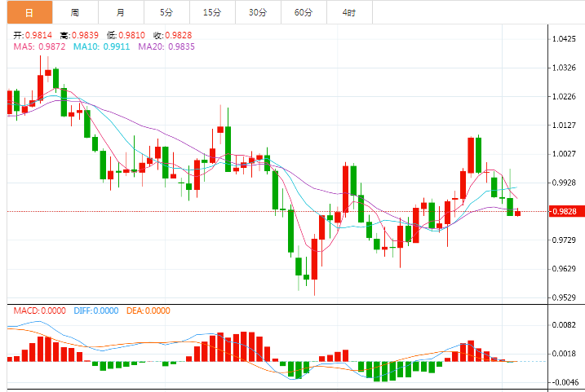The width and height of the screenshot is (585, 392).
Task: Click the 0.0018 MACD axis label
Action: [564, 354]
